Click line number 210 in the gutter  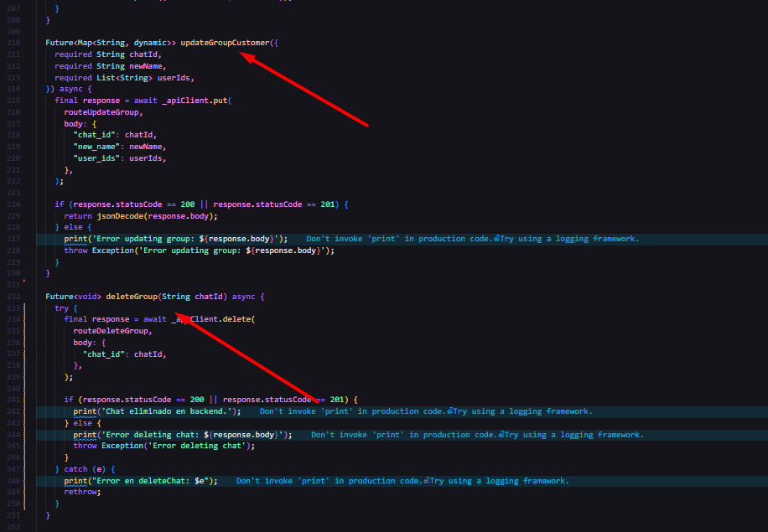click(x=13, y=43)
